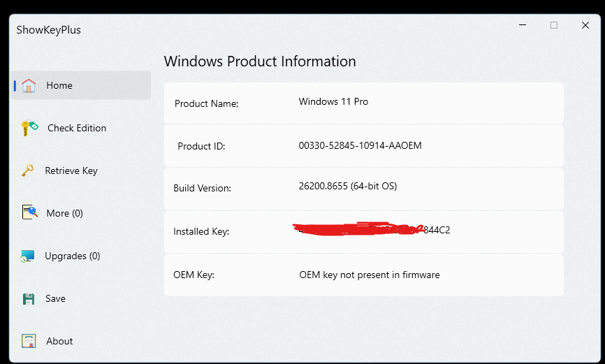Click the Installed Key label

201,231
